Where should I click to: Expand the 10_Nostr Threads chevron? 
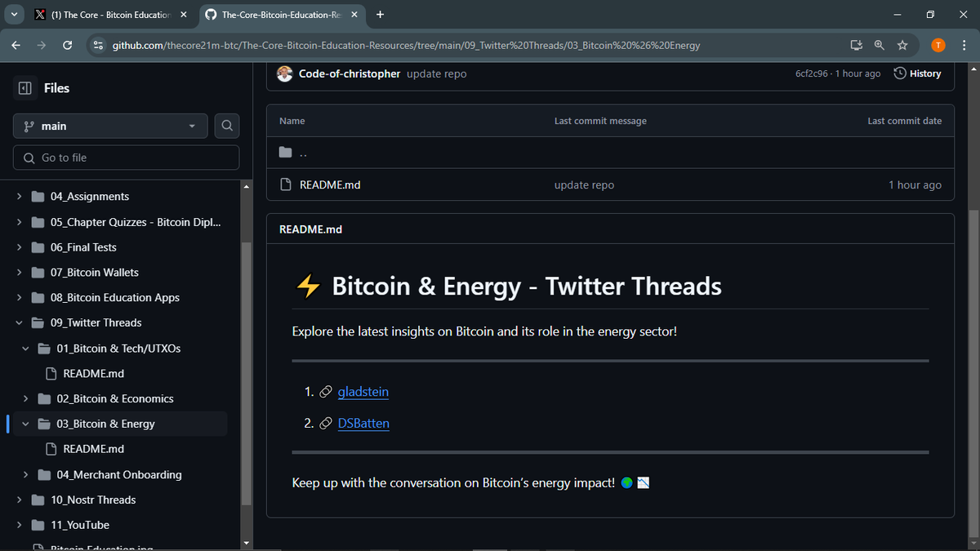(x=19, y=500)
